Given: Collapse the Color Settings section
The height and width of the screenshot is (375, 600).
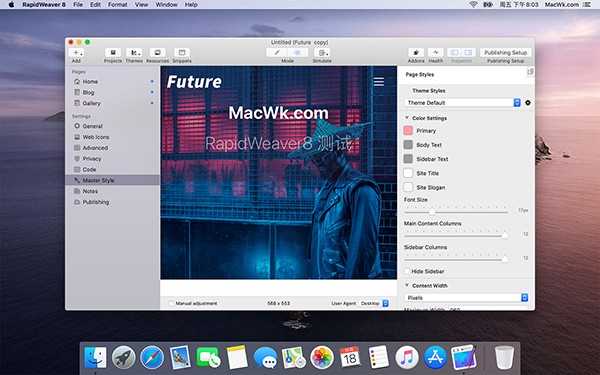Looking at the screenshot, I should [x=407, y=118].
